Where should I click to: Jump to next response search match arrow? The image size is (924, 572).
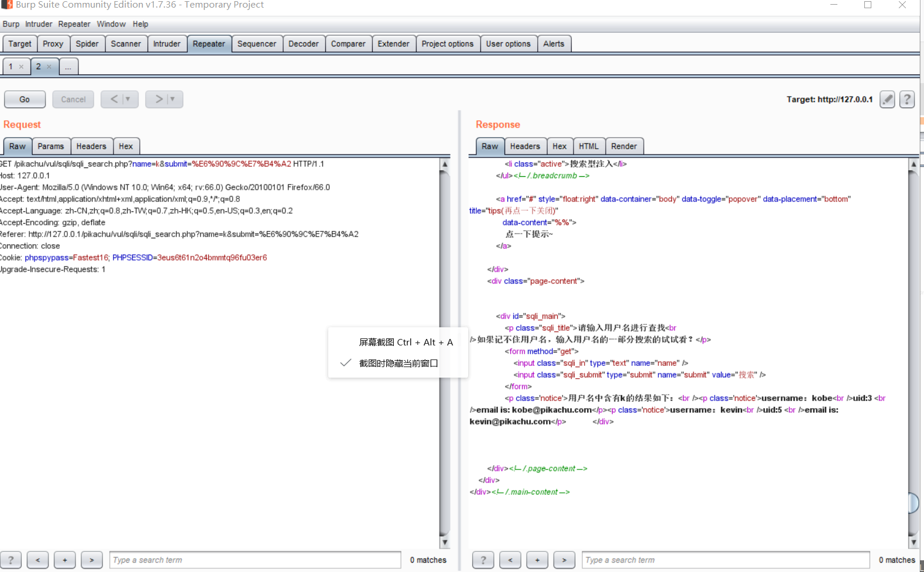point(564,560)
